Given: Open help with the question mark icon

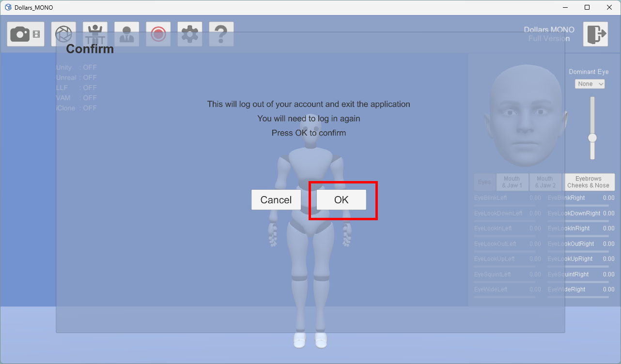Looking at the screenshot, I should click(x=221, y=34).
